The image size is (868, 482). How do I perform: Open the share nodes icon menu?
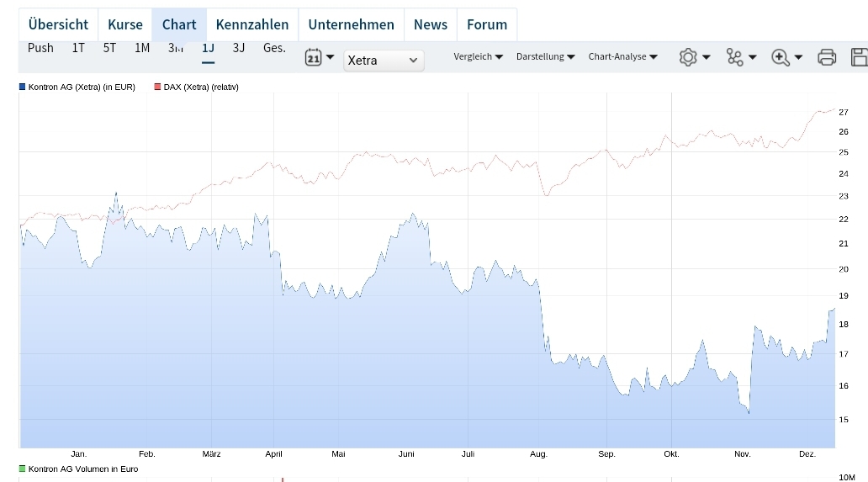coord(735,57)
